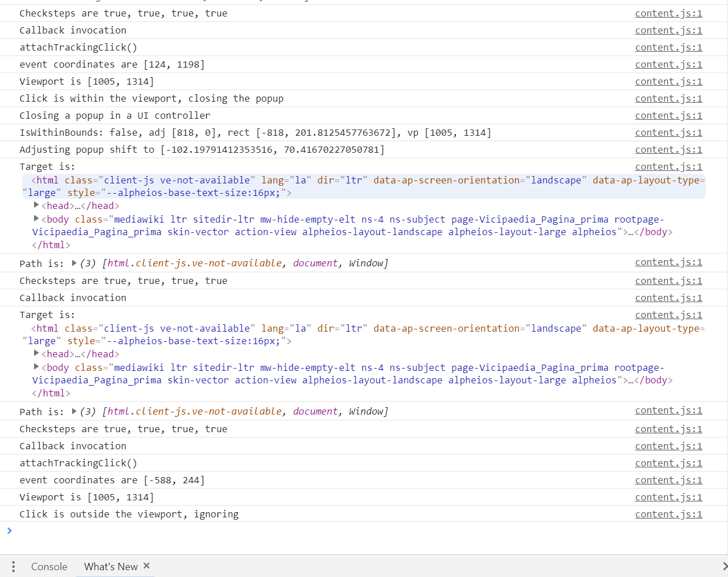Click content.js:1 next to 'Closing a popup in a UI controller'

pyautogui.click(x=668, y=115)
